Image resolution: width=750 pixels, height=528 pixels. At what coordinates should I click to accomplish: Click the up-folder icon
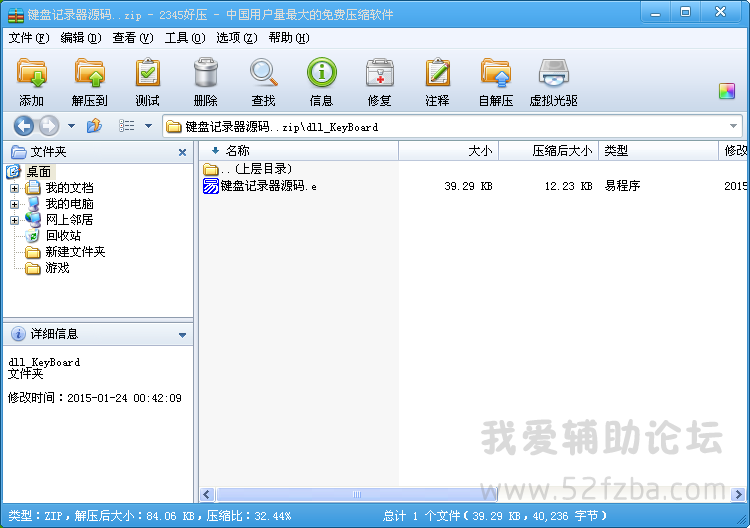pos(94,126)
